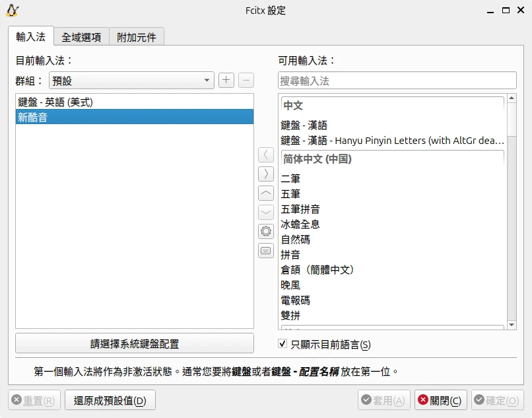532x418 pixels.
Task: Open keyboard layout button icon
Action: coord(266,251)
